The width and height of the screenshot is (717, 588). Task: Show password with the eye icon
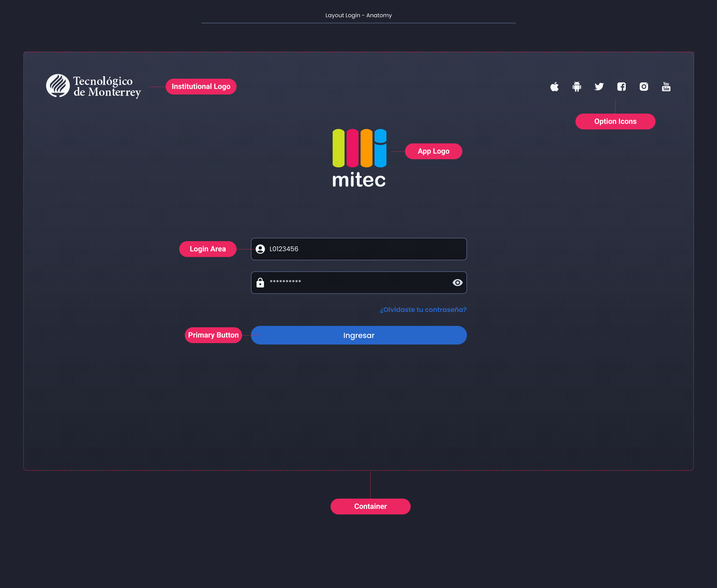458,283
